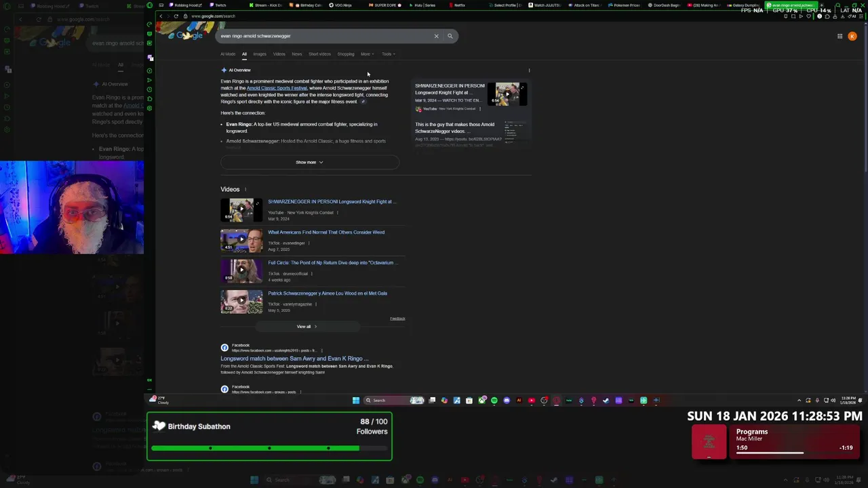
Task: Select the Videos search tab
Action: tap(279, 54)
